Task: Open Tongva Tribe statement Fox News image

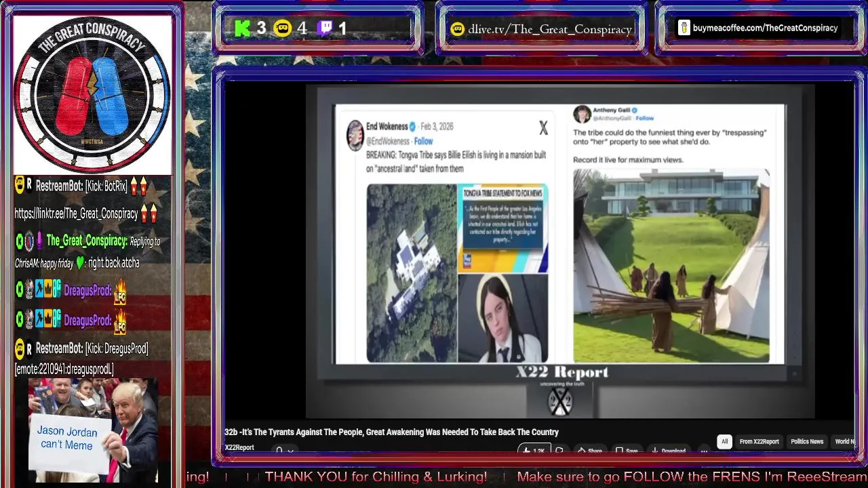Action: point(502,228)
